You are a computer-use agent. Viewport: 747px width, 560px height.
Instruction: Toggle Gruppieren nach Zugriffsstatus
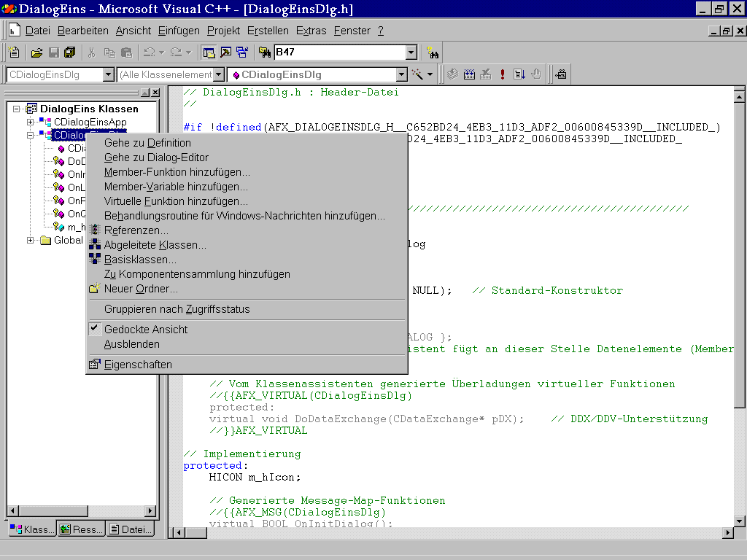point(247,309)
